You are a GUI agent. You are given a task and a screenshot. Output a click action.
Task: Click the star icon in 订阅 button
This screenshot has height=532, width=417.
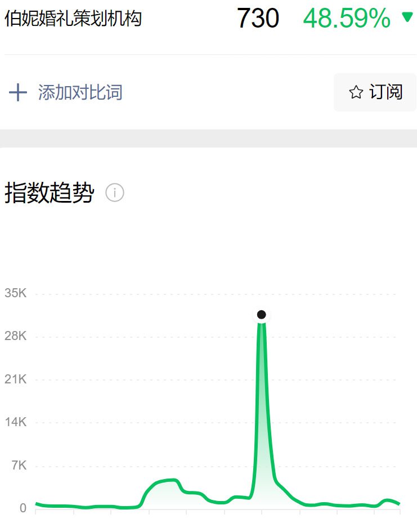356,92
